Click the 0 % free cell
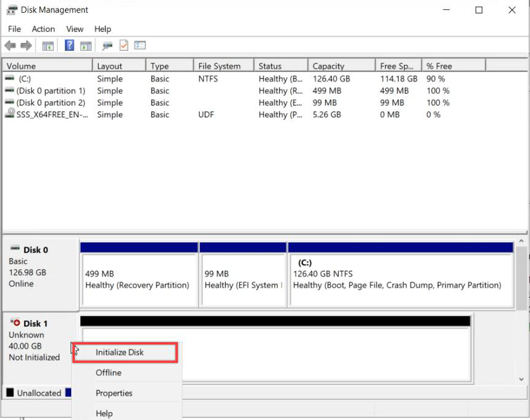 (x=433, y=115)
